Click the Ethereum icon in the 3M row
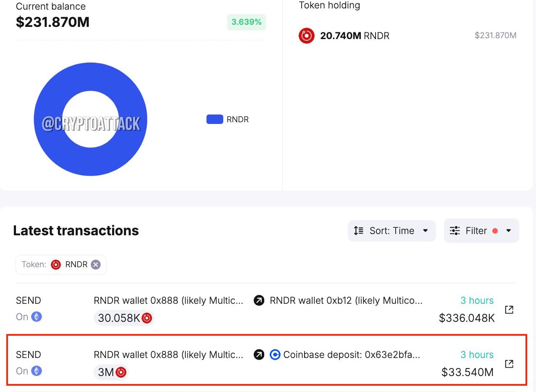This screenshot has height=392, width=536. click(x=37, y=371)
